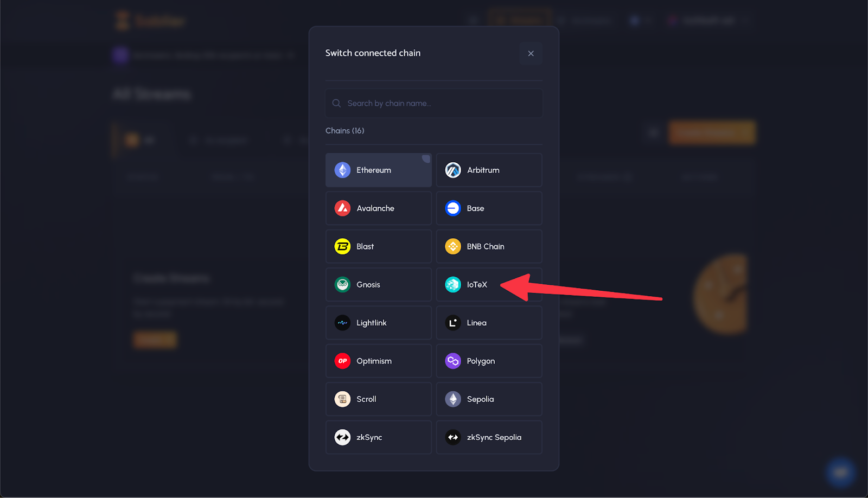Click the Polygon purple logo icon
This screenshot has width=868, height=498.
click(x=453, y=361)
